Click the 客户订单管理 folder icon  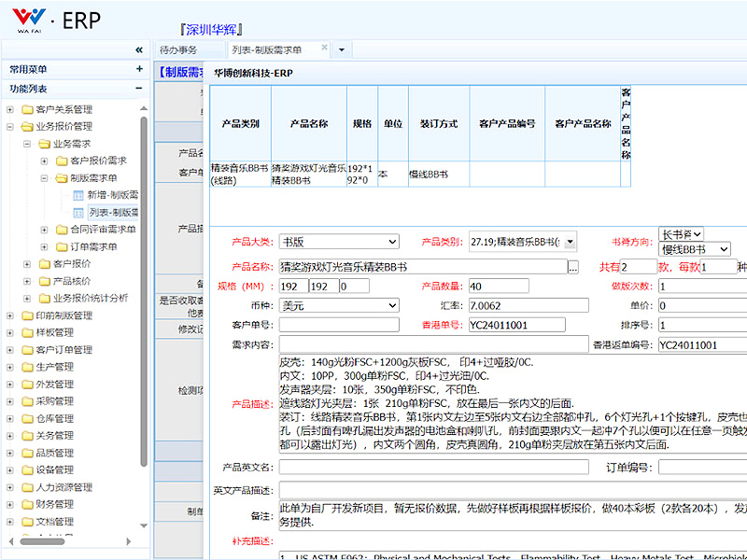(x=27, y=349)
